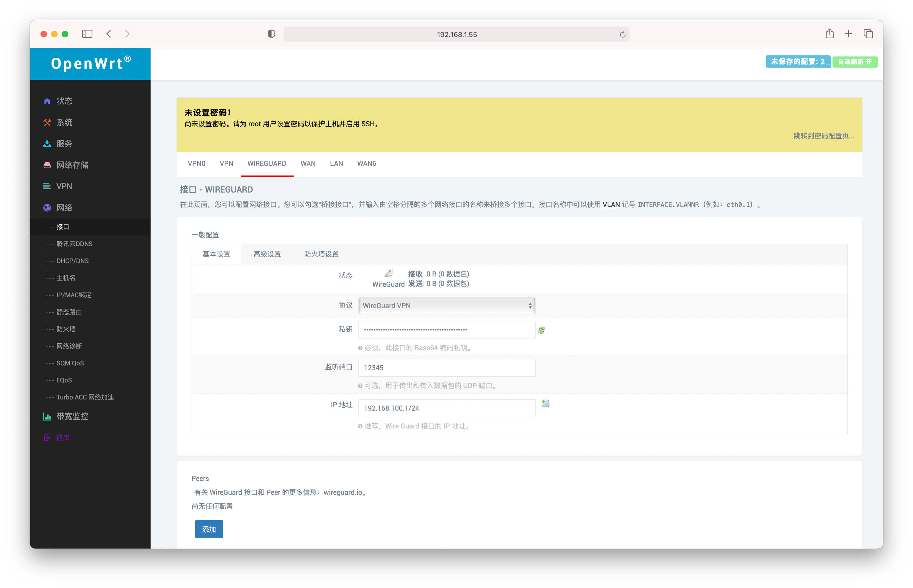Open the tab overview icon

[x=868, y=34]
